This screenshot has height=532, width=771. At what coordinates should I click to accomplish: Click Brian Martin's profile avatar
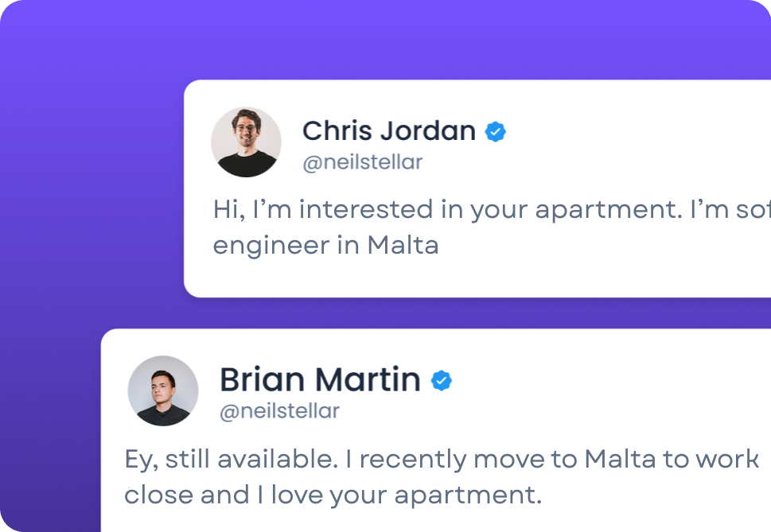pos(163,390)
